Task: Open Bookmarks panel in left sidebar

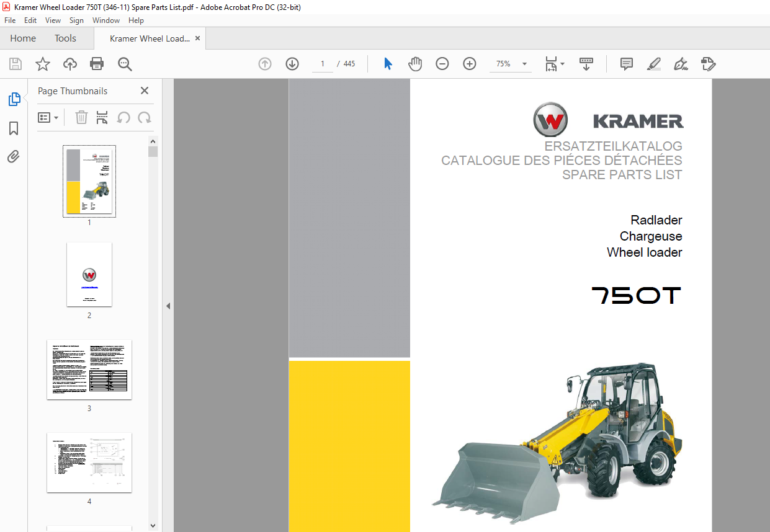Action: point(14,128)
